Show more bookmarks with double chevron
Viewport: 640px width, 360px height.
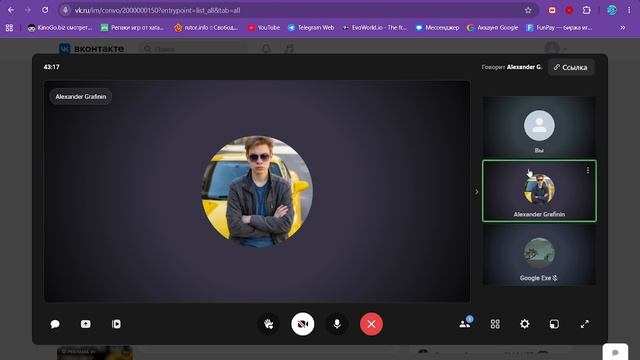[x=622, y=28]
